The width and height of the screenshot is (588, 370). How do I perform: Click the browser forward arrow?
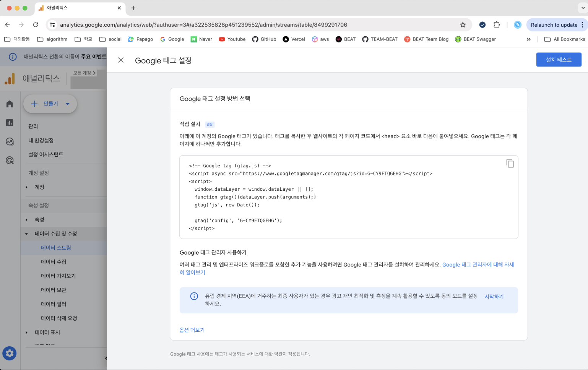pyautogui.click(x=21, y=25)
